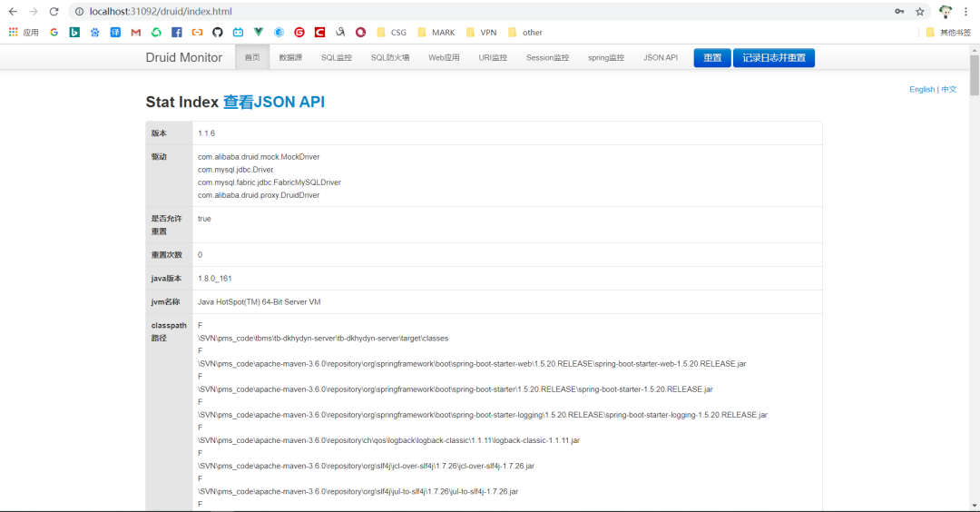The image size is (980, 512).
Task: Open the Vue.js bookmark
Action: click(258, 33)
